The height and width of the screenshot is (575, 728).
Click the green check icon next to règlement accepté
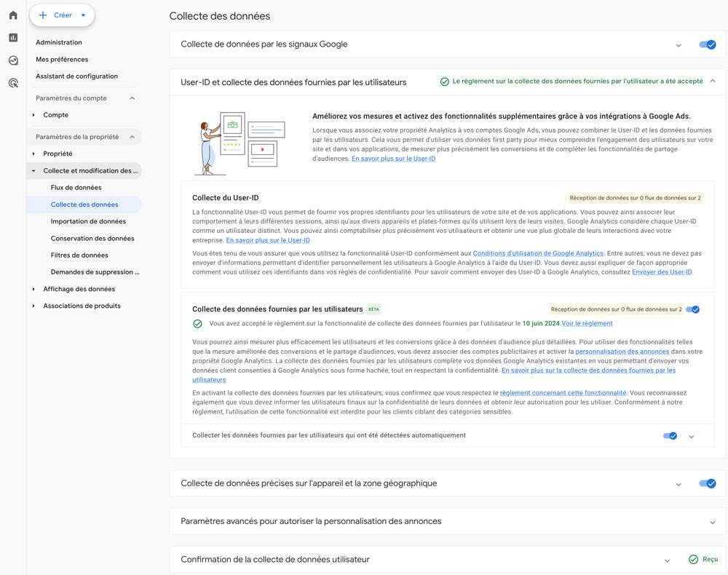(444, 82)
